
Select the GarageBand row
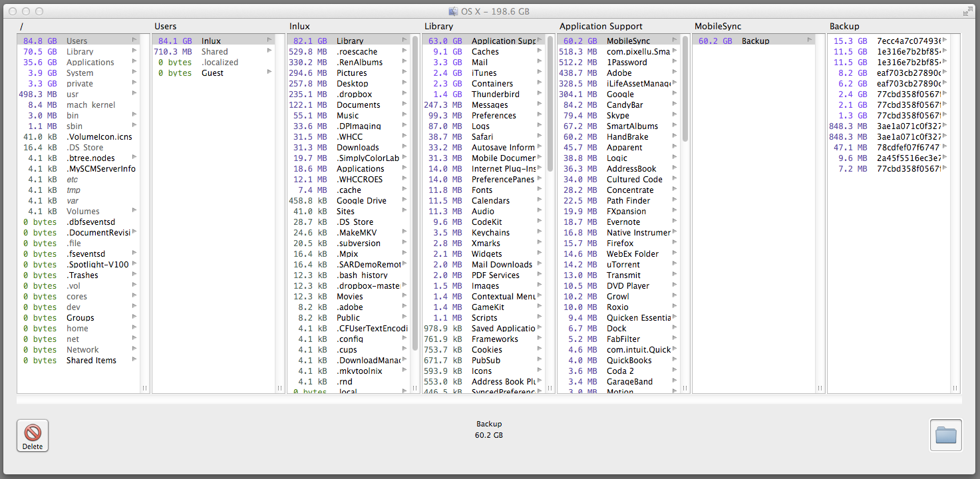(x=619, y=381)
